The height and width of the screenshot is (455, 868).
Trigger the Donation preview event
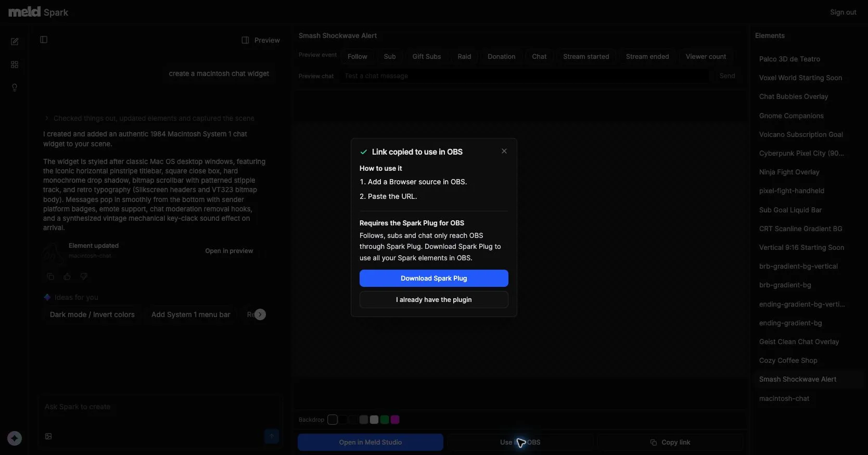coord(502,56)
